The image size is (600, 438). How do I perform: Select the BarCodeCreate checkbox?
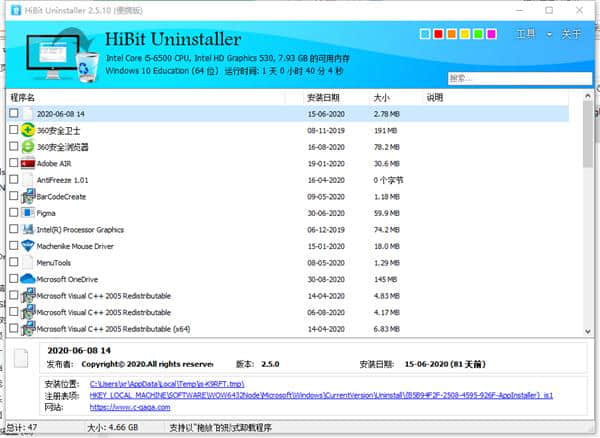pos(13,196)
